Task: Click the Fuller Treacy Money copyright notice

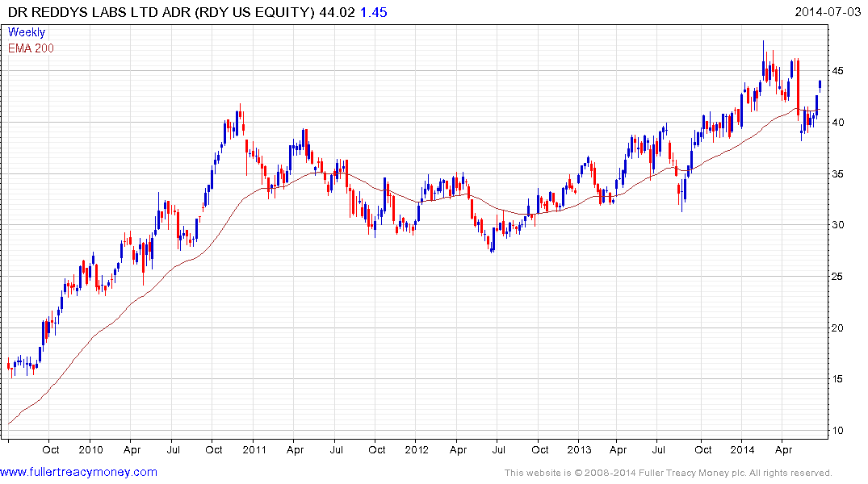Action: pos(668,473)
